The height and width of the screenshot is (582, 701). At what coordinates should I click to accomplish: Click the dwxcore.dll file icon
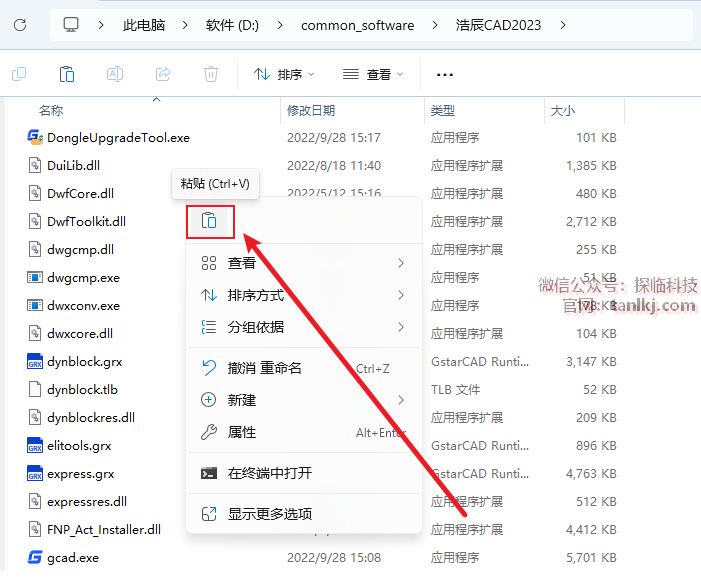(35, 333)
